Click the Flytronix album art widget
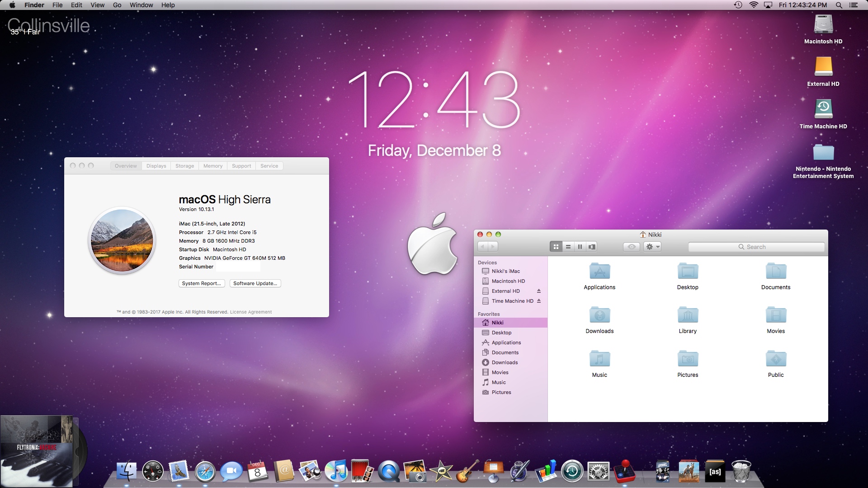The width and height of the screenshot is (868, 488). pos(36,451)
